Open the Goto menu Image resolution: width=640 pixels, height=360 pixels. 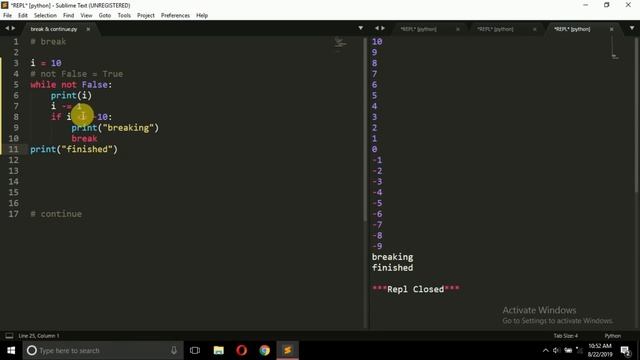[x=104, y=16]
